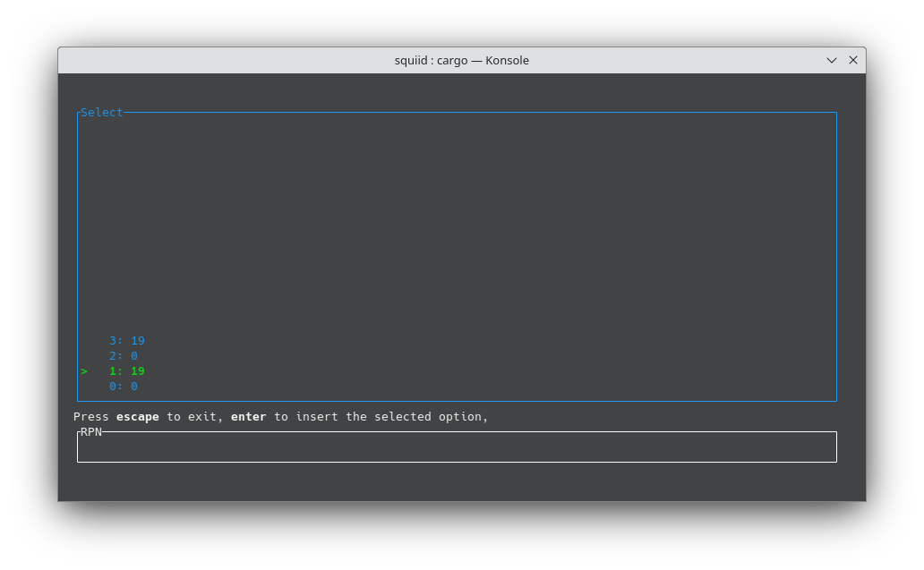Pick the bottom entry '0: 0'

tap(123, 387)
